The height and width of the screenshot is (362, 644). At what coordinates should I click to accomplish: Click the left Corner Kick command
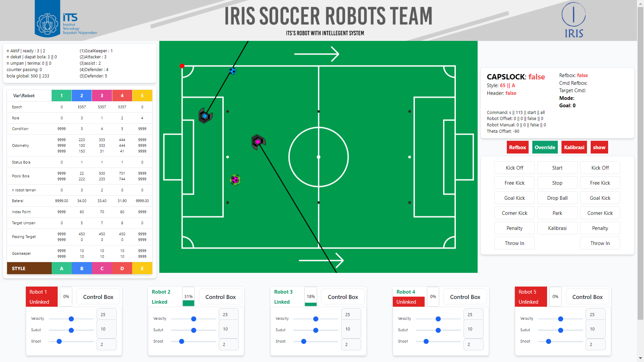click(x=514, y=213)
